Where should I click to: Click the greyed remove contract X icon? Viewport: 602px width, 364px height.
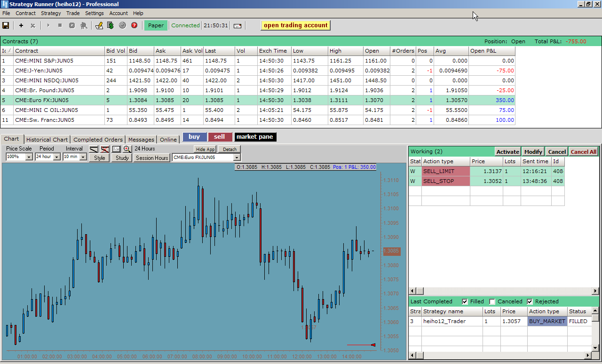[x=33, y=25]
